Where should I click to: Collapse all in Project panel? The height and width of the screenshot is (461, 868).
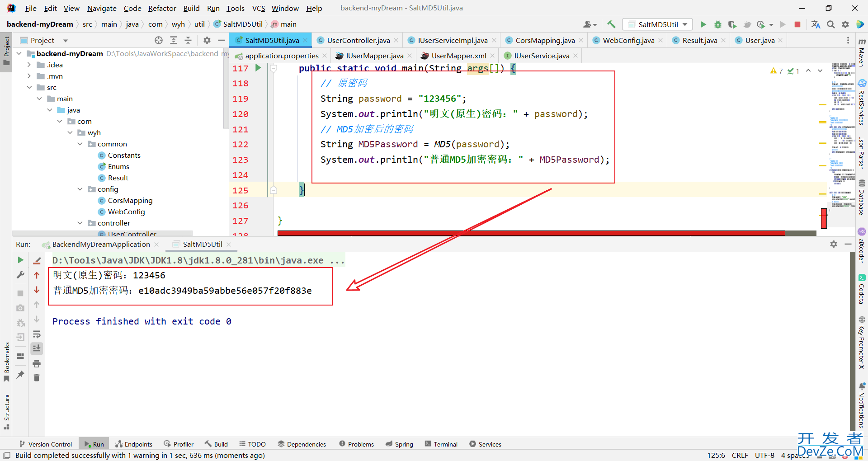click(188, 40)
